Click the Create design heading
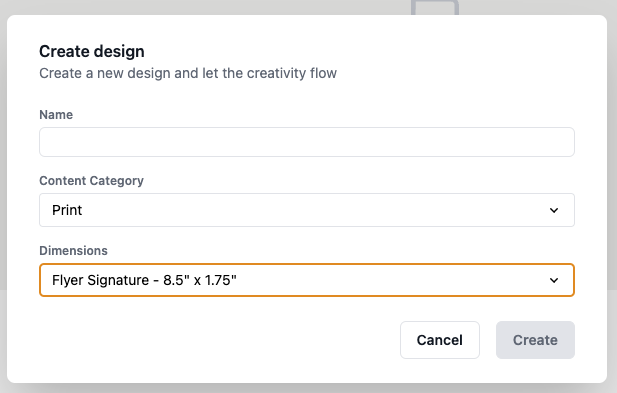Image resolution: width=617 pixels, height=393 pixels. [x=92, y=52]
